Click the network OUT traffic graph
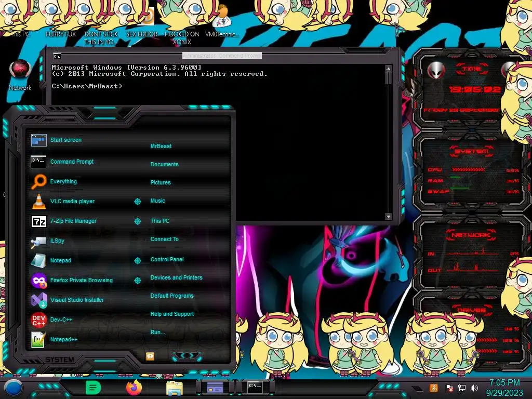 [x=472, y=268]
